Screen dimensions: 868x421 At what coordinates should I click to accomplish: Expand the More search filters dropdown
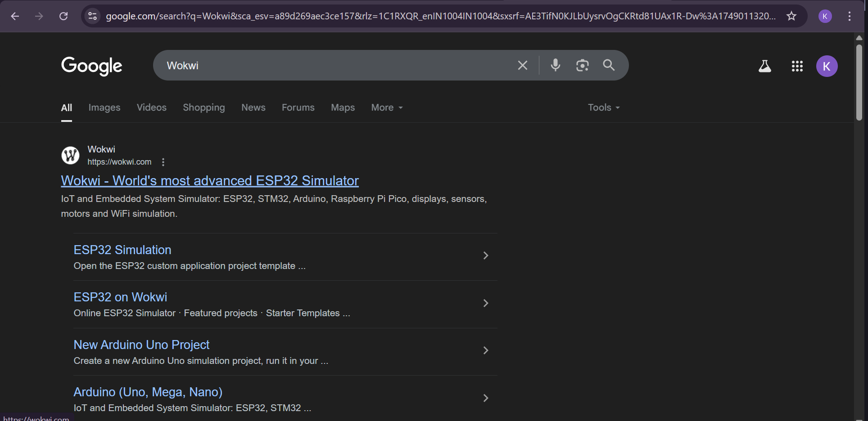click(387, 107)
